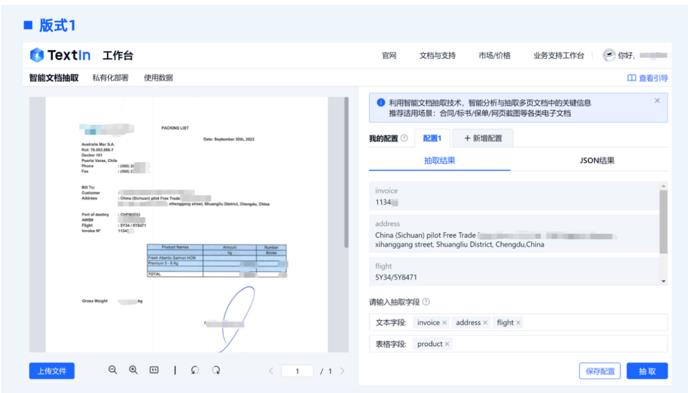This screenshot has width=688, height=393.
Task: Click the 文本字段 input box
Action: pyautogui.click(x=518, y=322)
